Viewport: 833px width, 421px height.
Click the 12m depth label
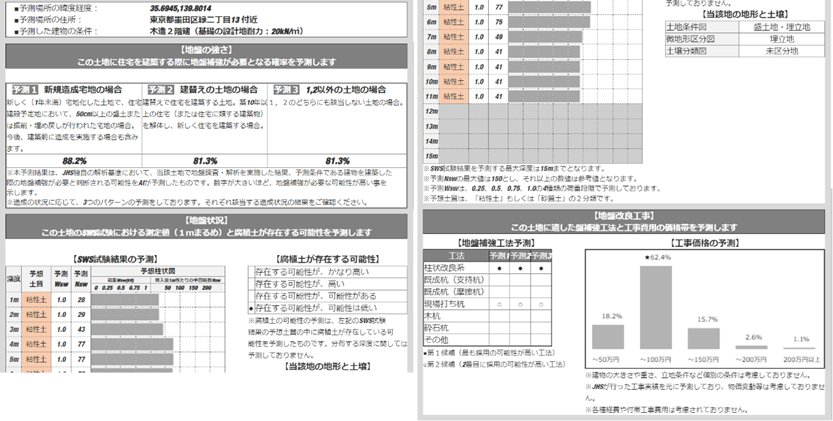[x=431, y=112]
